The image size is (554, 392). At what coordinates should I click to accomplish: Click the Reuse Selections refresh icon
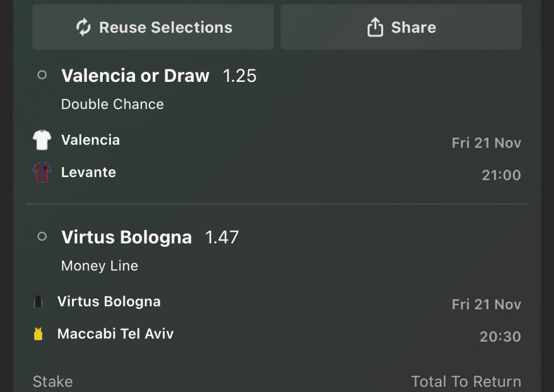84,27
